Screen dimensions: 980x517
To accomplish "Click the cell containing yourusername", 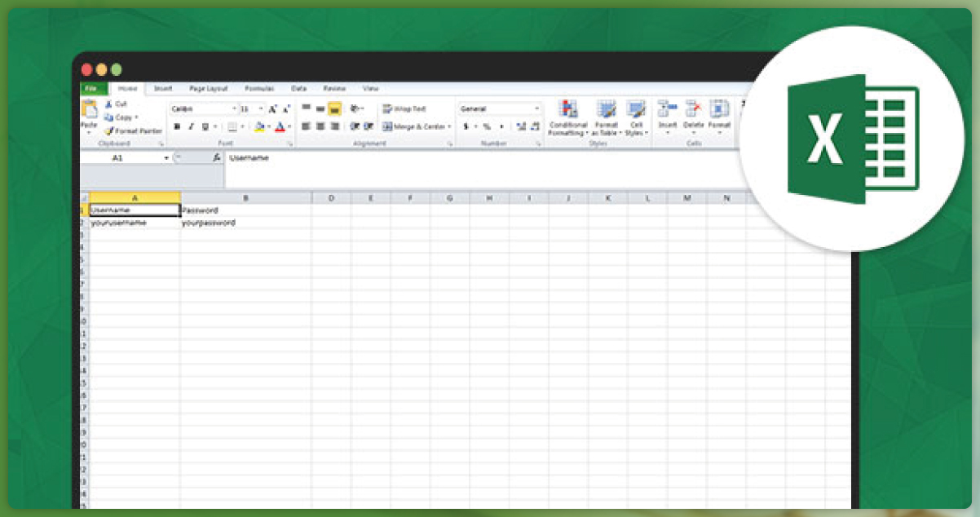I will click(135, 222).
